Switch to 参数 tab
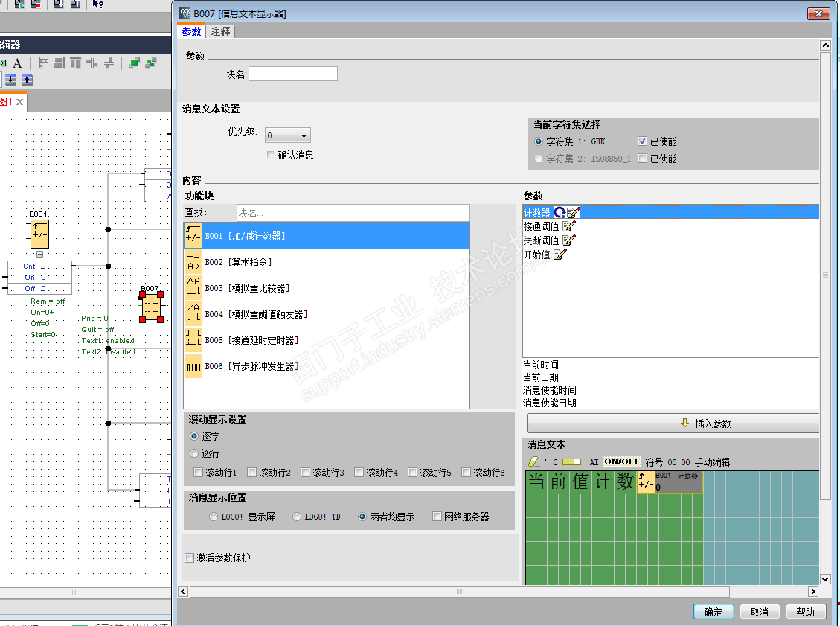Viewport: 840px width, 626px height. (x=191, y=31)
